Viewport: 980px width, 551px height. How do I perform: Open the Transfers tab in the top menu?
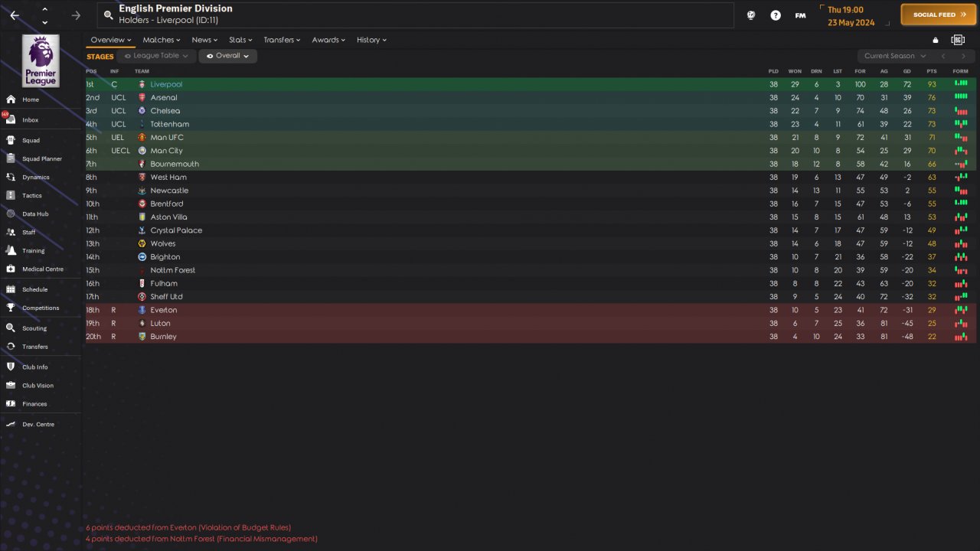[282, 40]
